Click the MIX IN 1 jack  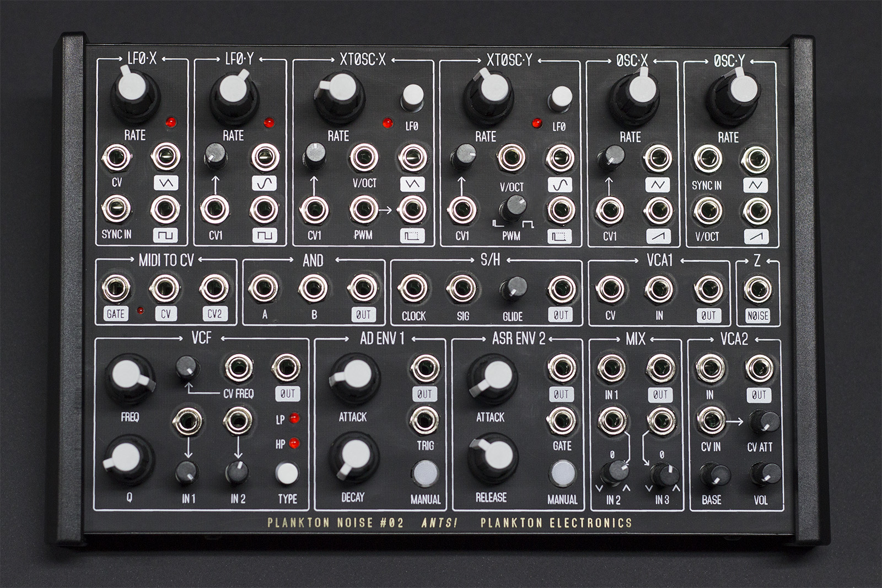[612, 369]
